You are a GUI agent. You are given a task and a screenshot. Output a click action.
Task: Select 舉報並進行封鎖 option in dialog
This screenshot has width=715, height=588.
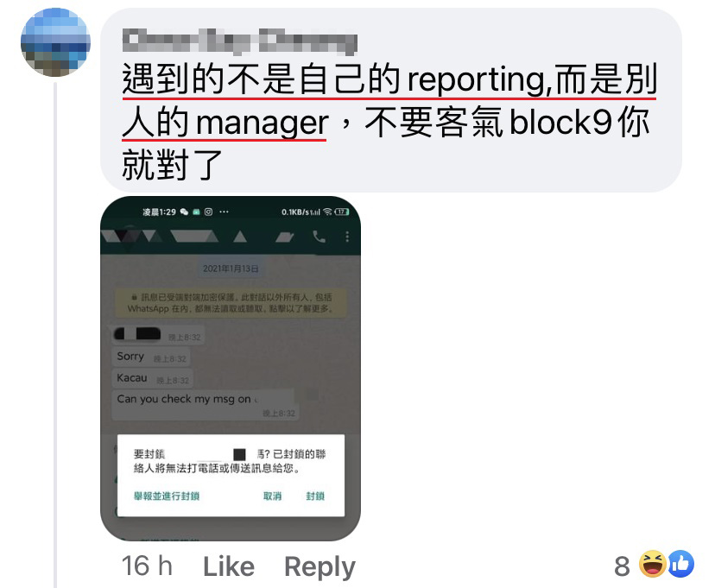tap(167, 496)
